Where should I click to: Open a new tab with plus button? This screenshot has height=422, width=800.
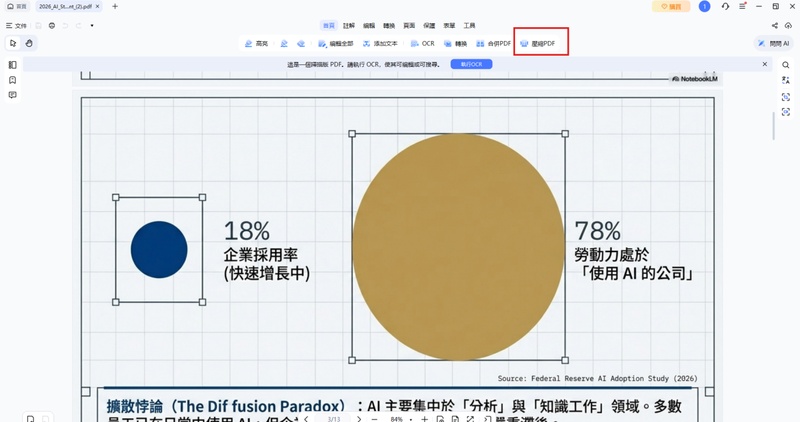point(115,7)
